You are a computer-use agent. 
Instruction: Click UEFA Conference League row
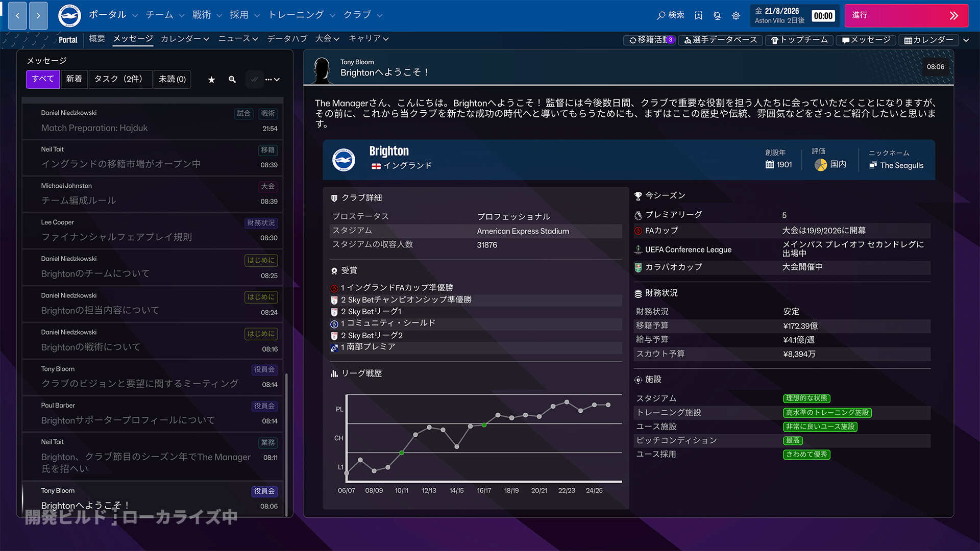coord(782,249)
